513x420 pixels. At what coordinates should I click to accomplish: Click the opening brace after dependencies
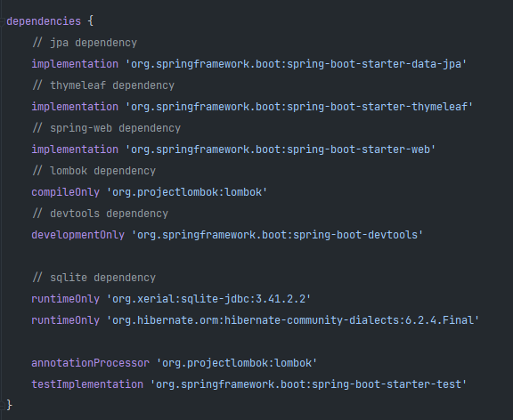(91, 21)
